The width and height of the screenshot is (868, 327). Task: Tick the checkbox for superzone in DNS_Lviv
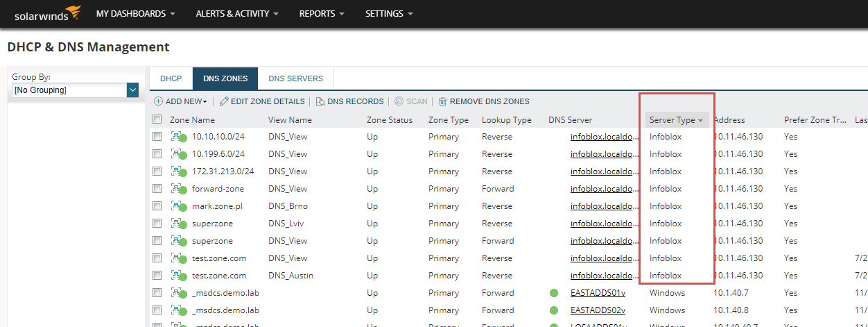157,224
